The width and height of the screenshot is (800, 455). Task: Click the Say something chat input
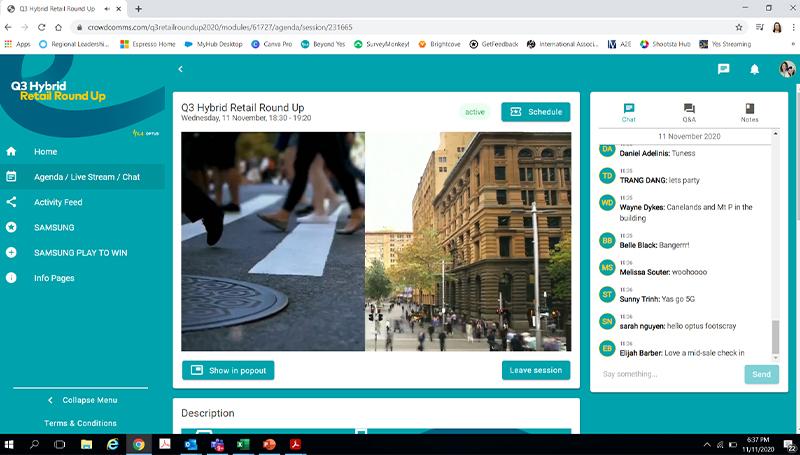(x=671, y=374)
